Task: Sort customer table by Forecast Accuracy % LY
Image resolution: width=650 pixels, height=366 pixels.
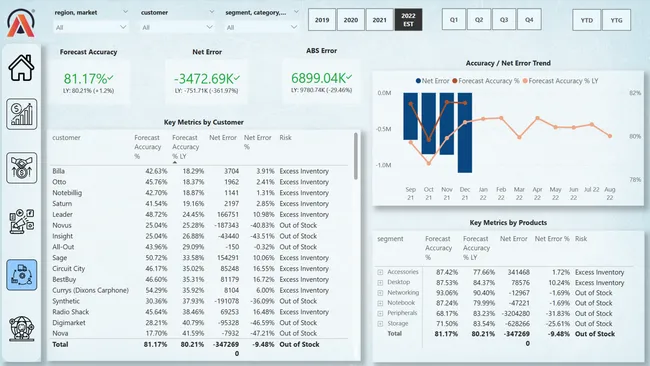Action: pos(185,147)
